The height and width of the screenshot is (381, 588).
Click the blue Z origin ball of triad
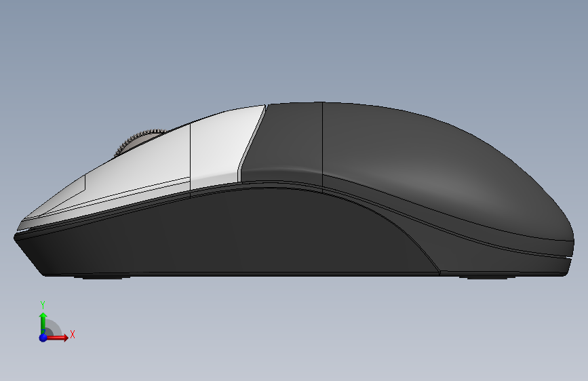43,338
